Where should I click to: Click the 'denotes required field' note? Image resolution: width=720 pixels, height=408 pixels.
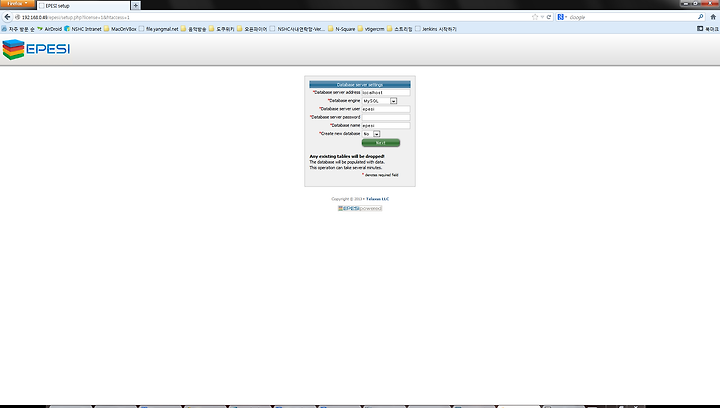coord(382,175)
